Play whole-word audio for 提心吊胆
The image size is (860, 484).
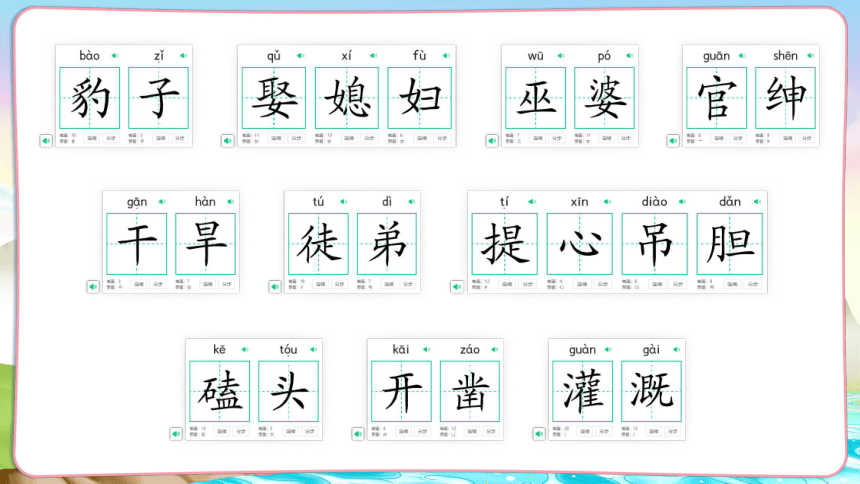click(457, 287)
